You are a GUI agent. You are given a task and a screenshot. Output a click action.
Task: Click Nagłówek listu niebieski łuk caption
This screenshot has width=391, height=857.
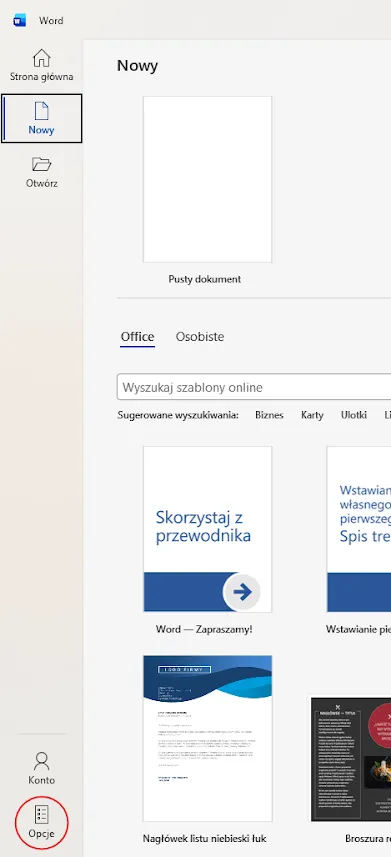[205, 838]
